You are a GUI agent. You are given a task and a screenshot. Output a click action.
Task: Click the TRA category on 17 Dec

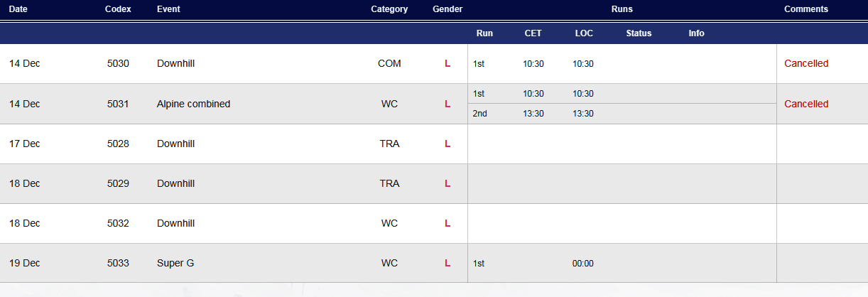[x=389, y=144]
